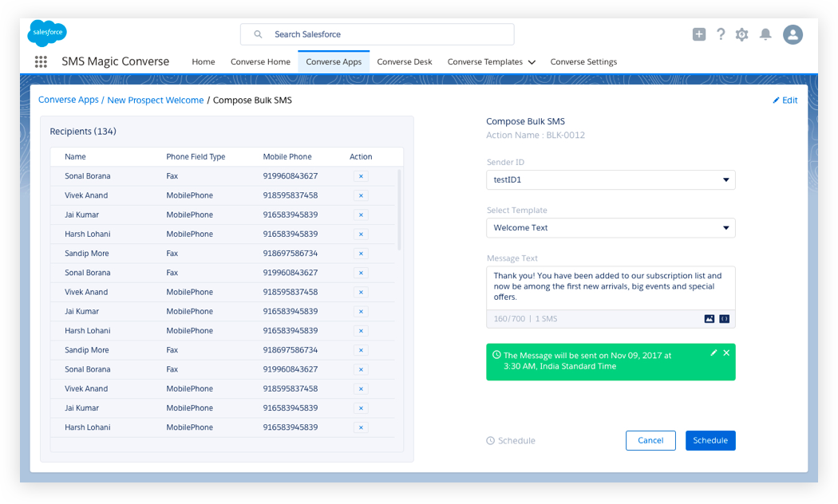Click the Converse Apps breadcrumb link
Image resolution: width=838 pixels, height=504 pixels.
tap(69, 100)
